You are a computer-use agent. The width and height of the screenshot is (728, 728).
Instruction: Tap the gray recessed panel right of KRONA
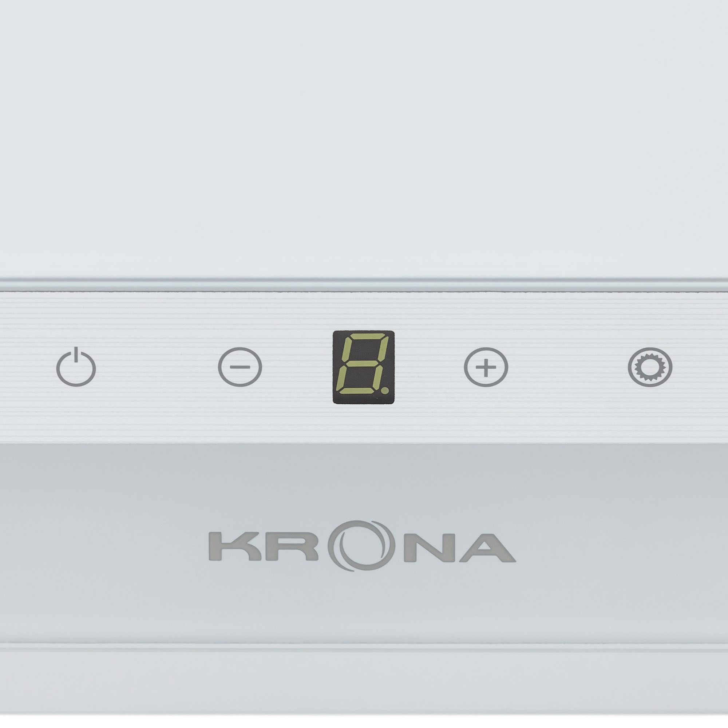[x=622, y=546]
